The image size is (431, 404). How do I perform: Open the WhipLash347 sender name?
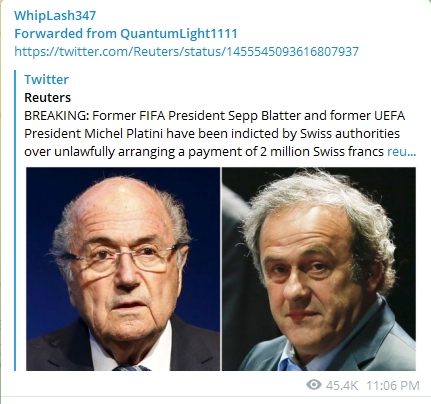click(55, 15)
